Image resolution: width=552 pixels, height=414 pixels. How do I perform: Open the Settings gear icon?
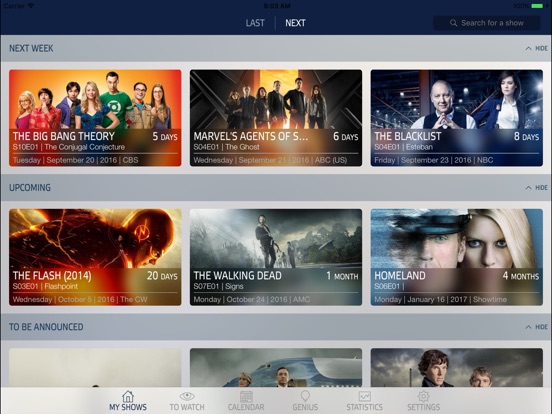pos(424,396)
